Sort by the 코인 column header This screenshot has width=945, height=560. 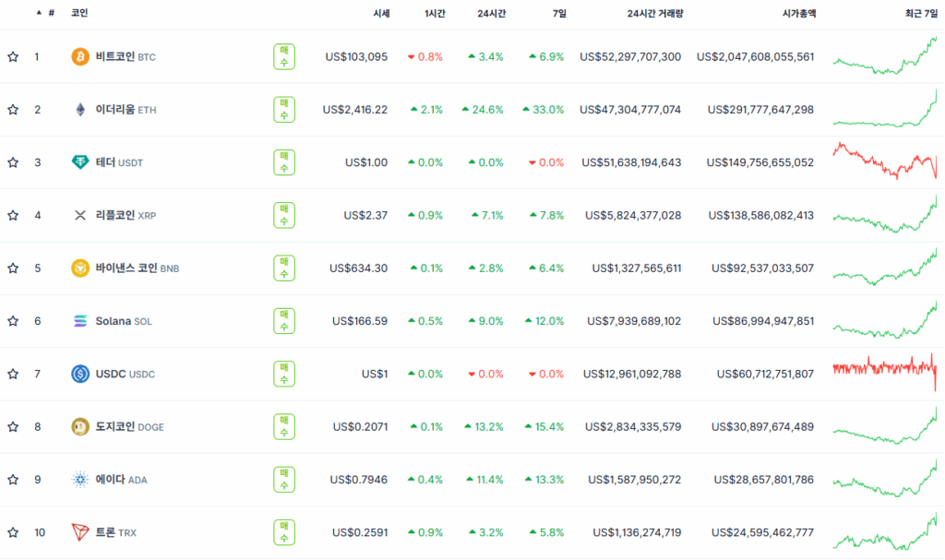click(79, 13)
